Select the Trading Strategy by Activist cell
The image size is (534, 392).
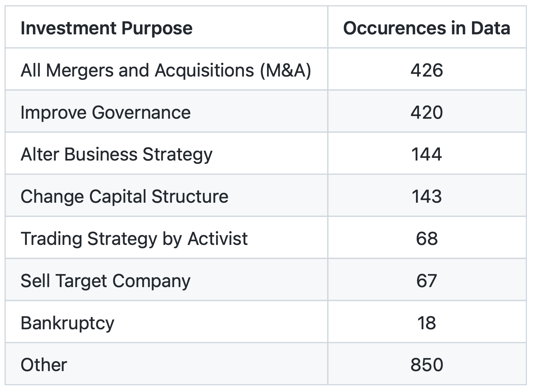tap(134, 239)
